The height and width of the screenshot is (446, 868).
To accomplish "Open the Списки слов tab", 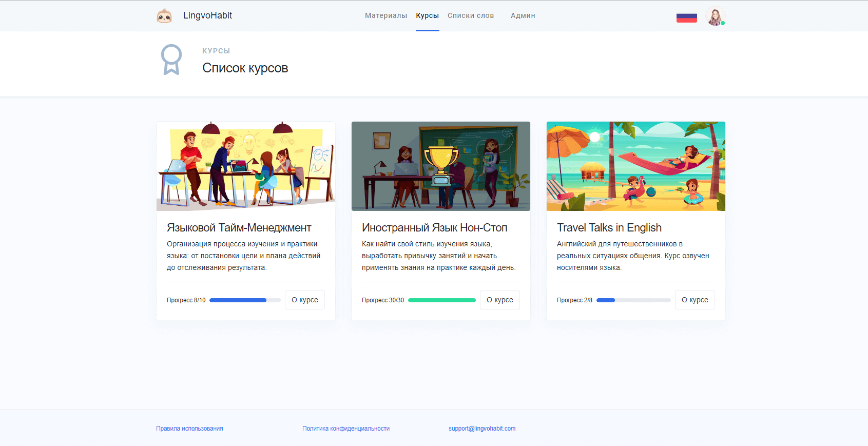I will [471, 15].
